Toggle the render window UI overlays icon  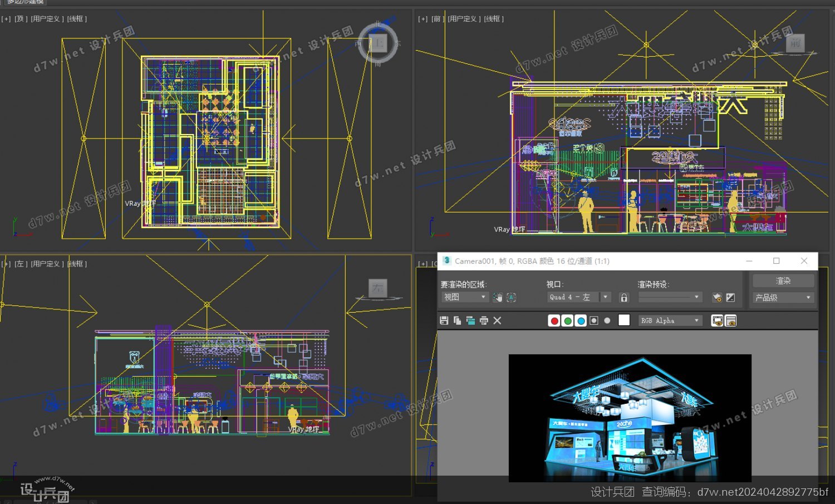click(x=718, y=320)
